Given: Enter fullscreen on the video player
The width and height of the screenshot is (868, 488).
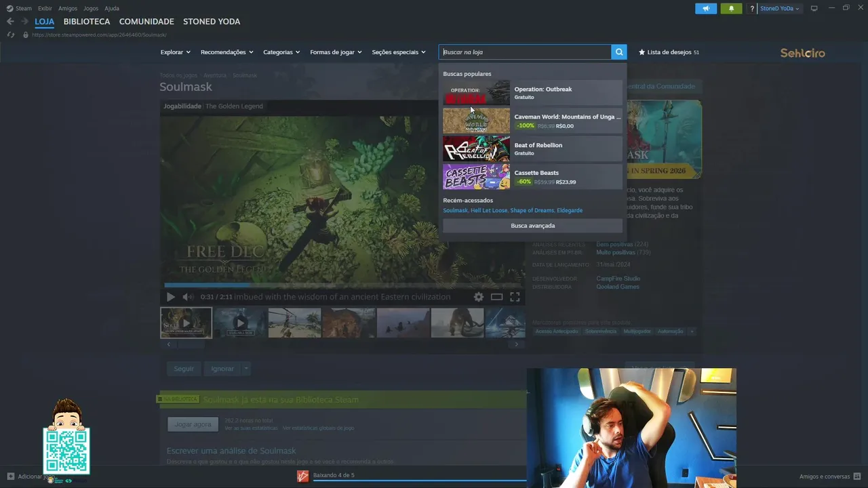Looking at the screenshot, I should coord(515,297).
